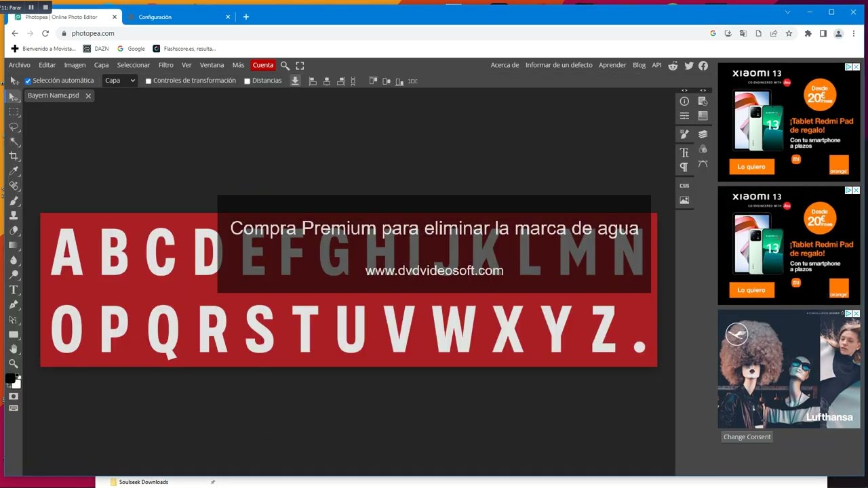The height and width of the screenshot is (488, 868).
Task: Open the Capa dropdown in options bar
Action: [x=120, y=81]
